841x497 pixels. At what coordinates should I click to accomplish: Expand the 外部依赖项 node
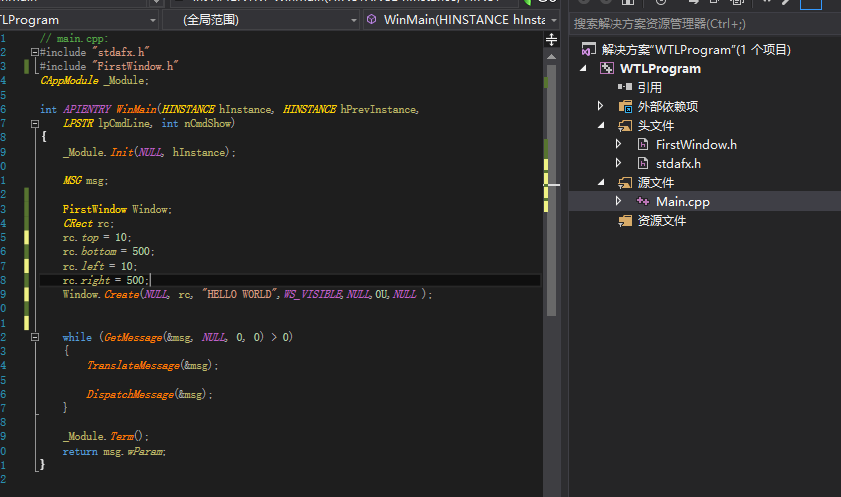coord(601,106)
